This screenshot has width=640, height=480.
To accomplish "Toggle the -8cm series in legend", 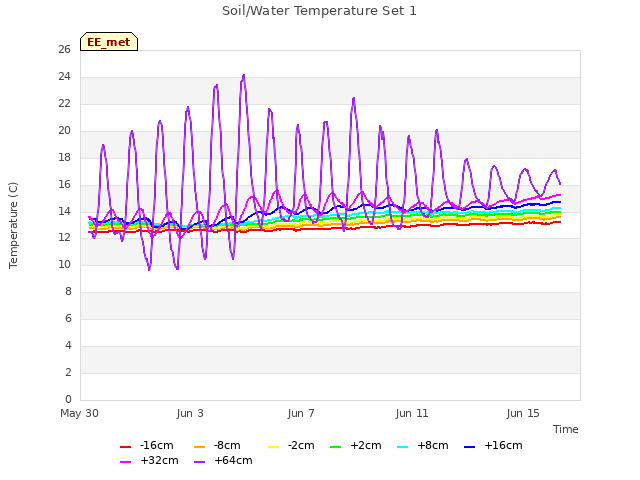I will pos(218,445).
